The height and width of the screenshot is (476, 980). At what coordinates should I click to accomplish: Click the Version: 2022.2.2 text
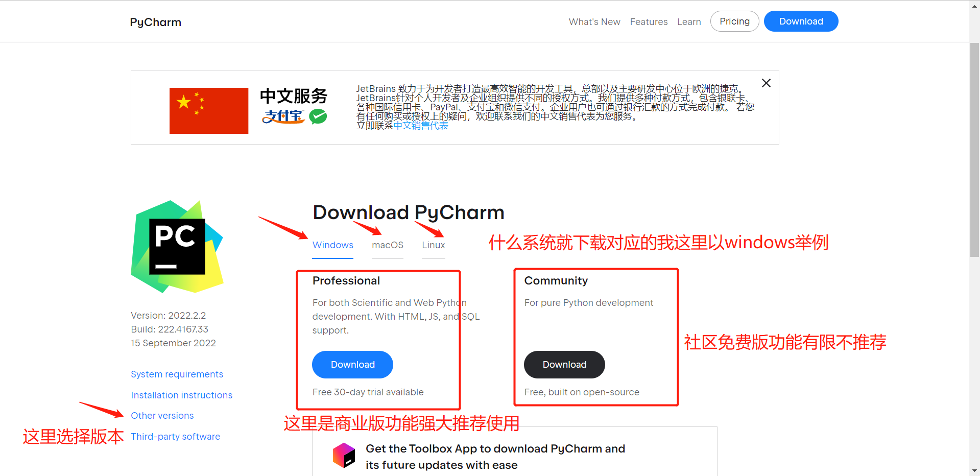pyautogui.click(x=168, y=316)
